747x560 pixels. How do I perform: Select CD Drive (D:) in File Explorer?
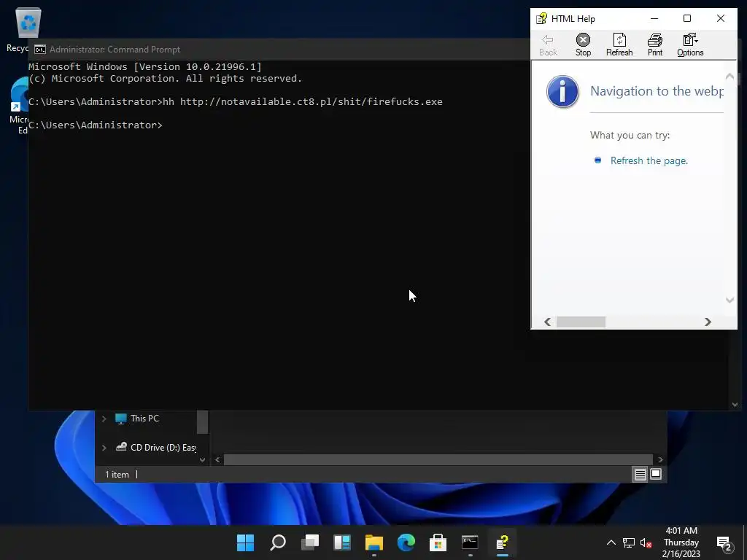[156, 448]
